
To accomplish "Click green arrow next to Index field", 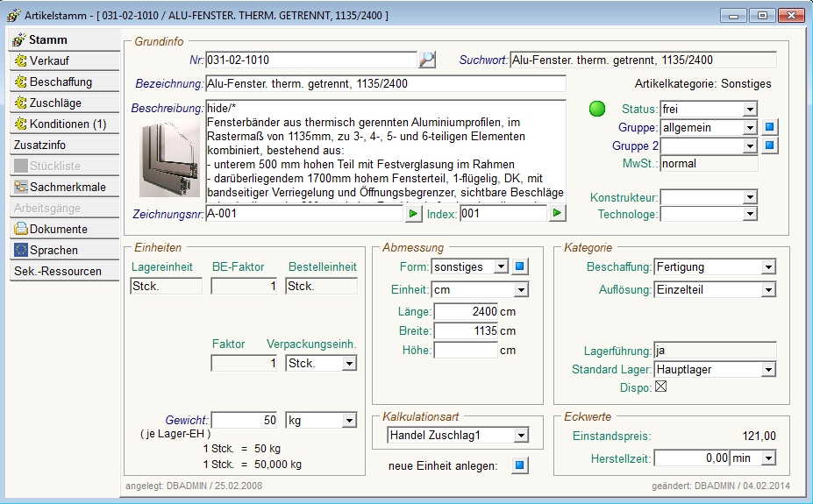I will [557, 213].
